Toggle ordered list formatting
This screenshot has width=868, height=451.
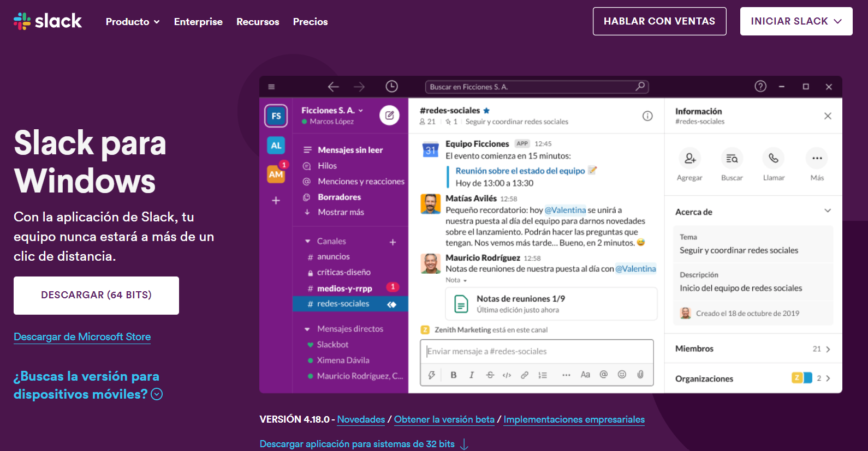tap(543, 375)
